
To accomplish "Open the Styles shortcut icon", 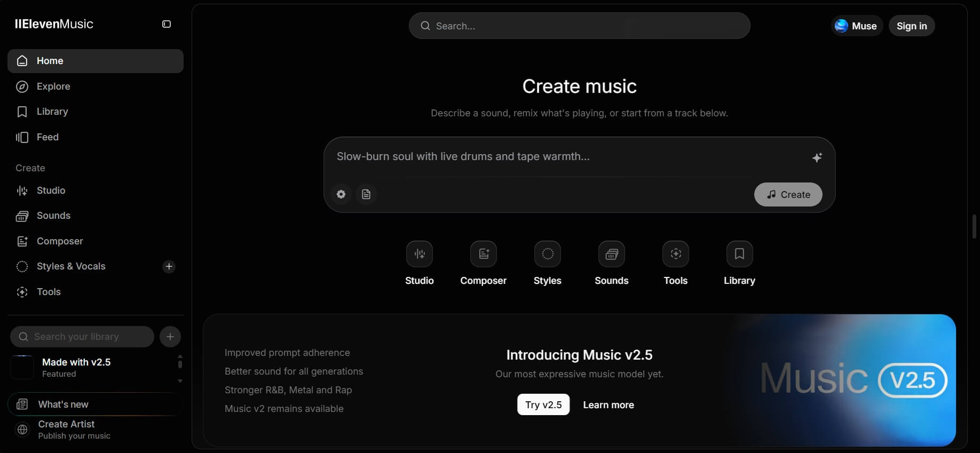I will coord(548,254).
